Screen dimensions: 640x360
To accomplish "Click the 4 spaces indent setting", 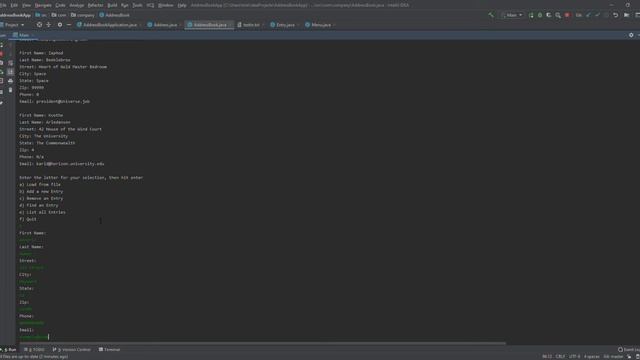I will click(x=591, y=357).
